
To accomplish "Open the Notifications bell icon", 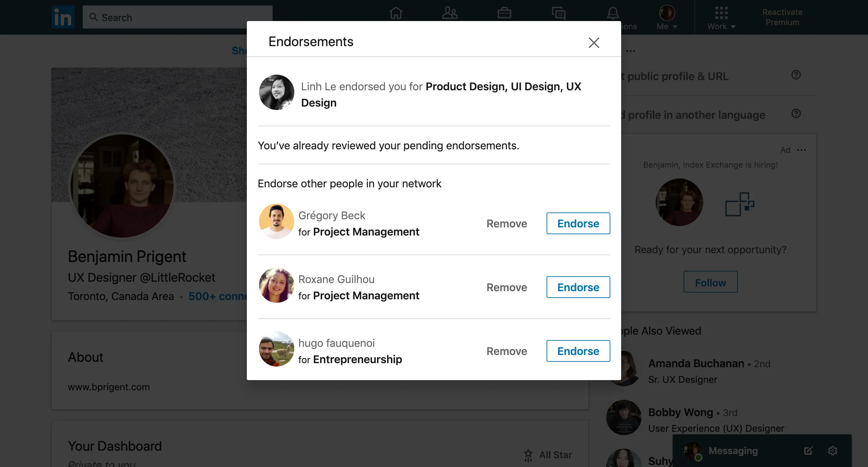I will point(613,14).
